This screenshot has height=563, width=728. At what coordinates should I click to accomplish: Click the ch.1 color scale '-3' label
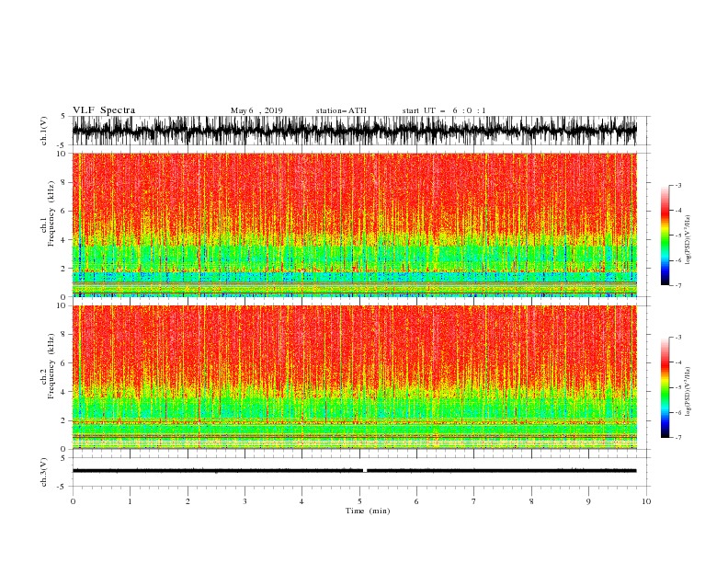pyautogui.click(x=678, y=185)
